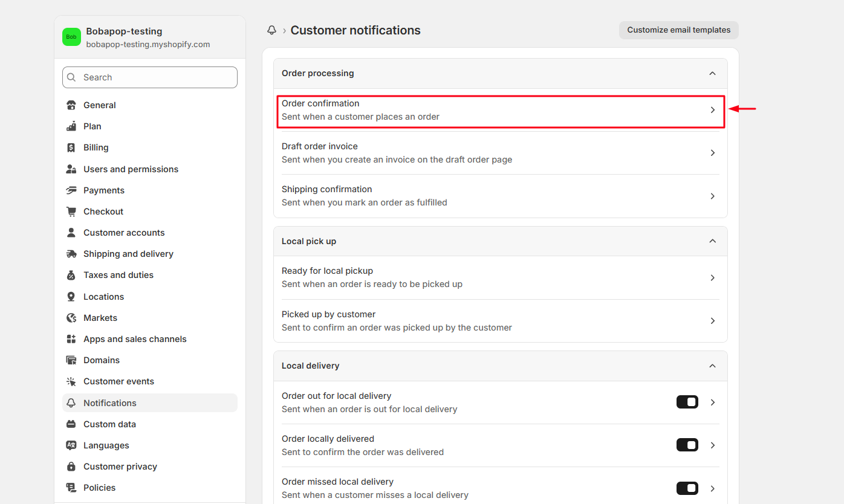Open Draft order invoice notification
Viewport: 844px width, 504px height.
point(501,153)
